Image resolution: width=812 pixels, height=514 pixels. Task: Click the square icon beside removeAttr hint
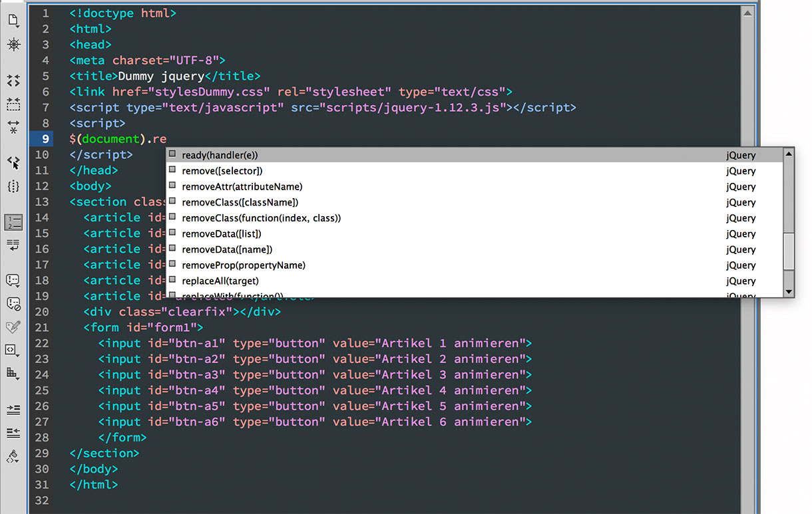point(172,186)
